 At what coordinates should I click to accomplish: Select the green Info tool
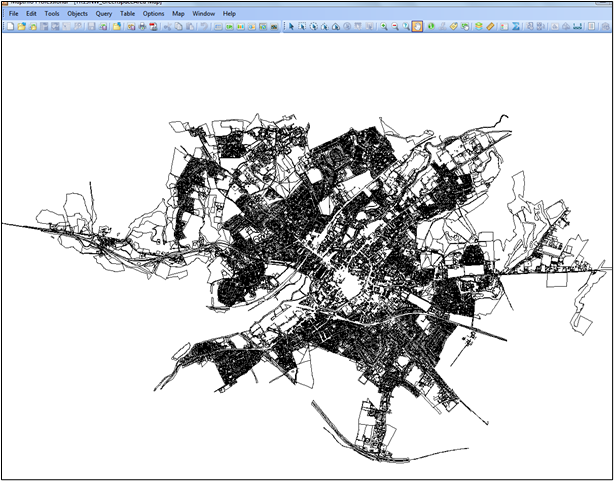431,27
